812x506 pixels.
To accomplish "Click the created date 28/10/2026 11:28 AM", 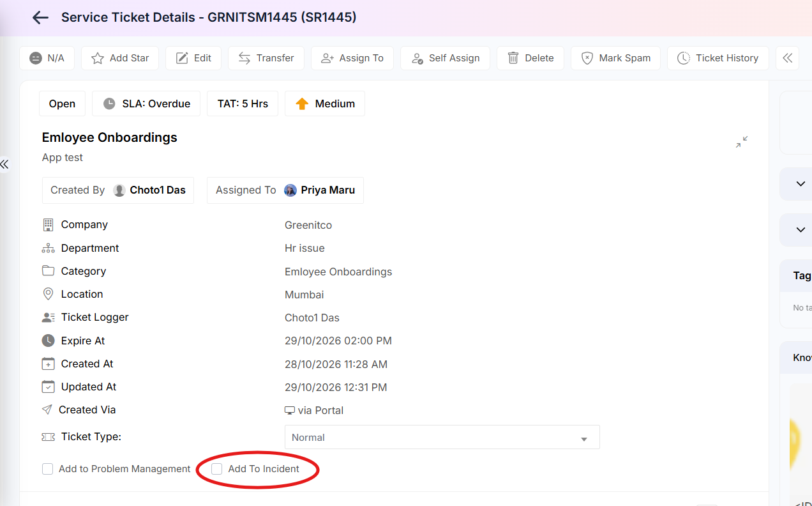I will (336, 364).
